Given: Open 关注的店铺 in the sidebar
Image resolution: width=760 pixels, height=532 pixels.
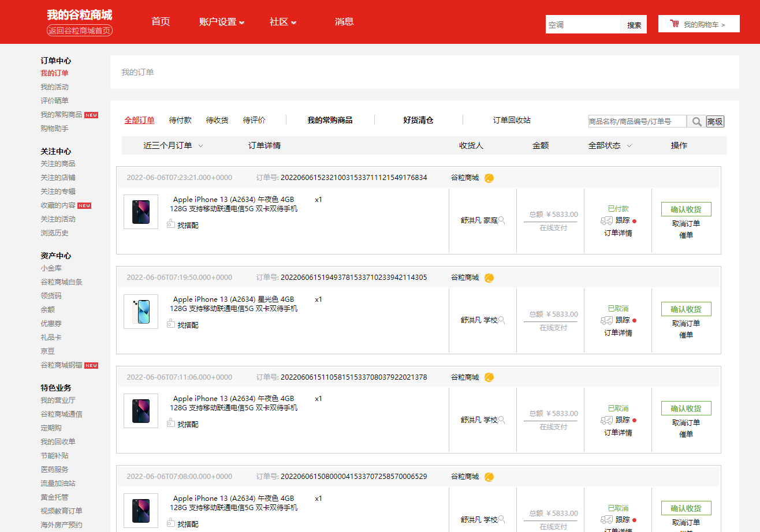Looking at the screenshot, I should [58, 178].
